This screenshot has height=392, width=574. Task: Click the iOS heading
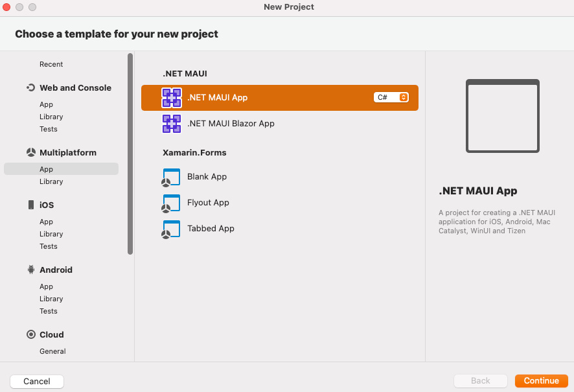click(x=47, y=205)
